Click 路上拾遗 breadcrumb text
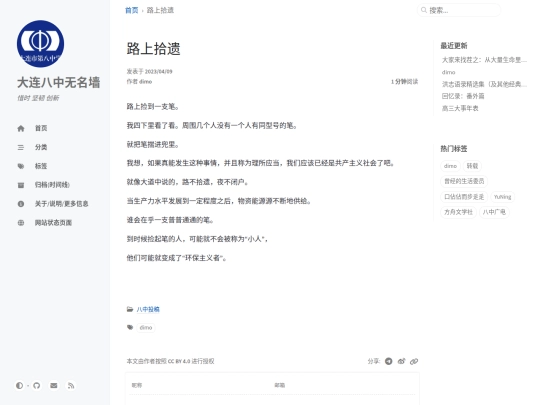540x405 pixels. point(160,10)
